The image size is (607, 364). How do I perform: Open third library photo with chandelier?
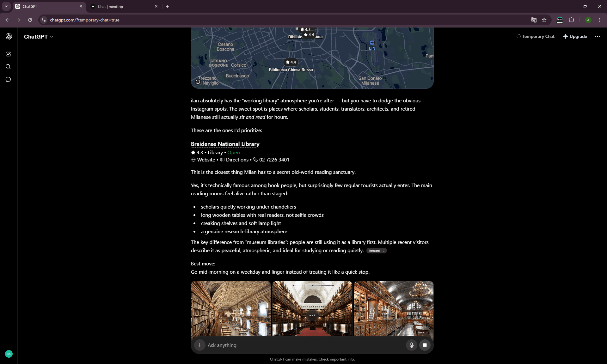[394, 309]
